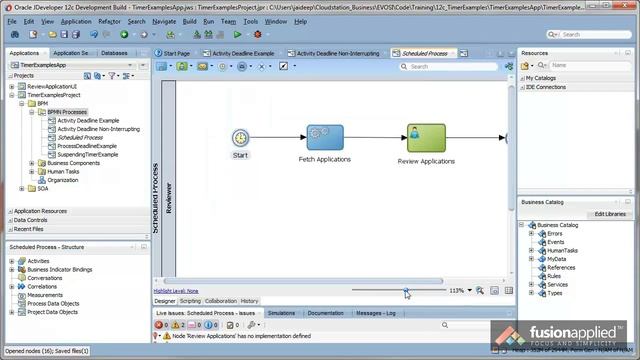Toggle the error count filter in Issues
640x360 pixels.
(x=162, y=325)
